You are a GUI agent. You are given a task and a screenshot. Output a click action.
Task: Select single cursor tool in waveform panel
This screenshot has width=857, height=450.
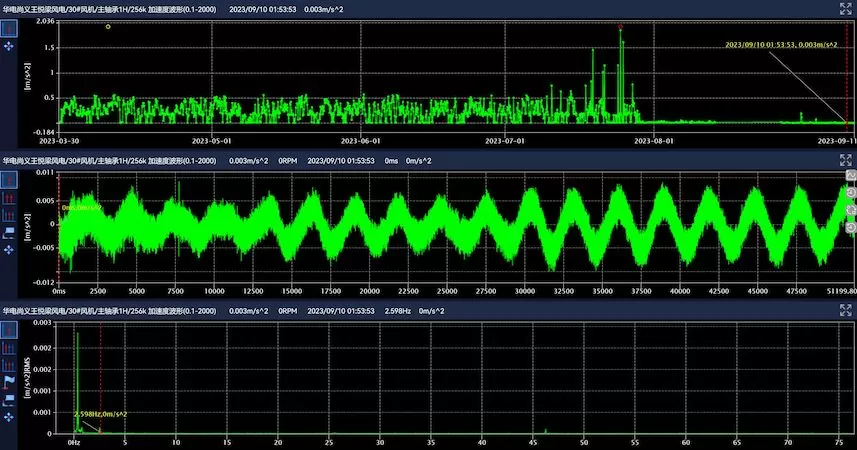tap(9, 180)
